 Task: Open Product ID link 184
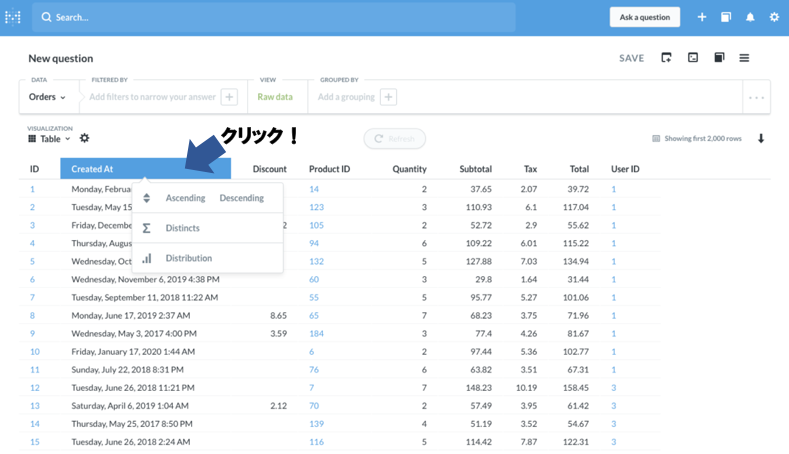317,334
